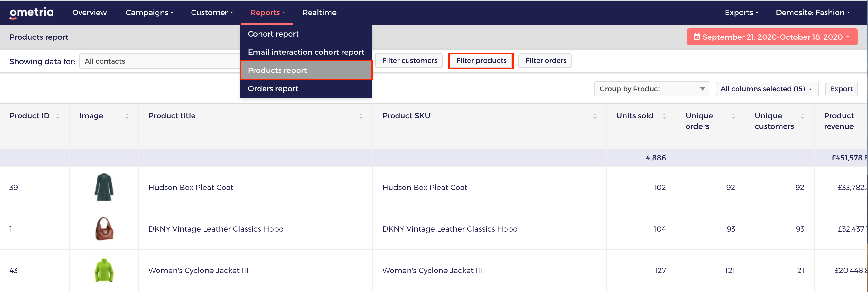Screen dimensions: 868x292
Task: Sort by Product ID column arrows
Action: pos(58,116)
